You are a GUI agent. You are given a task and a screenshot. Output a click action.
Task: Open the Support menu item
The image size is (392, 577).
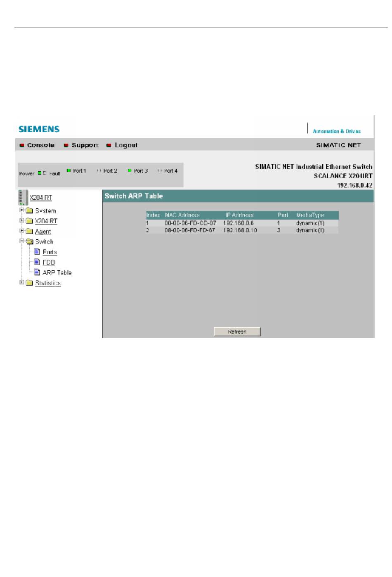[x=85, y=145]
